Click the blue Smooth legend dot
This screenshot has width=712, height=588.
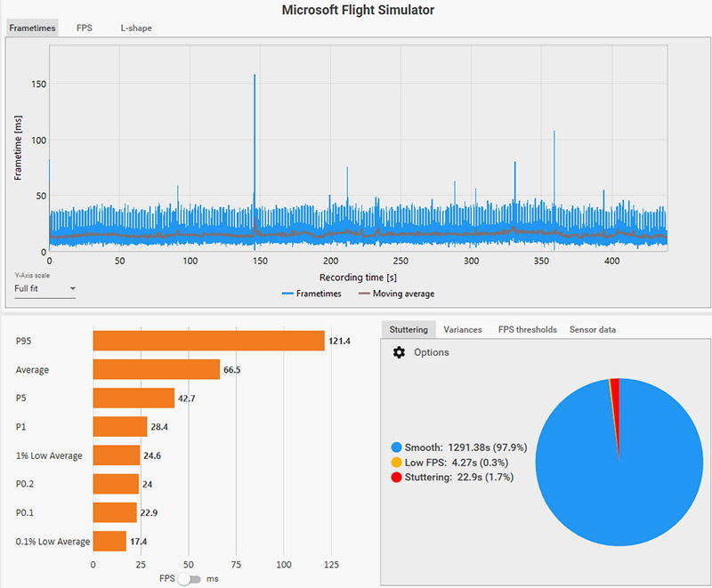click(x=396, y=447)
